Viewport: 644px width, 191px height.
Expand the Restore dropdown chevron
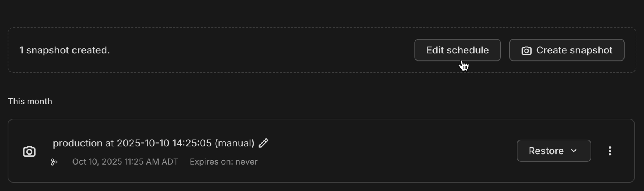[574, 151]
